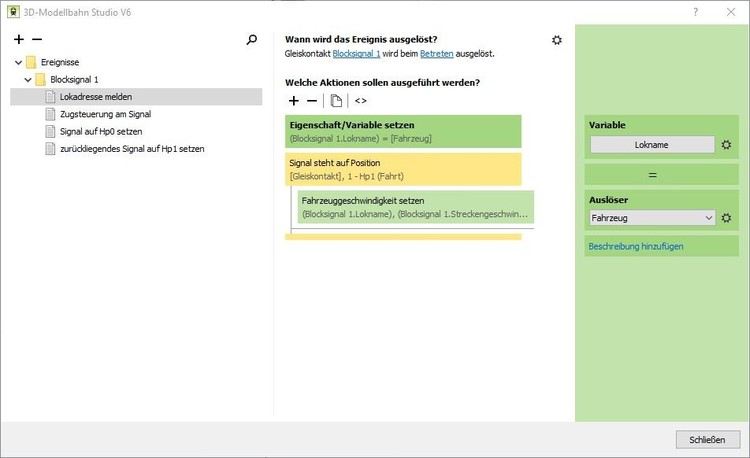Click the Blocksignal 1 trigger link
The width and height of the screenshot is (750, 458).
pyautogui.click(x=356, y=54)
